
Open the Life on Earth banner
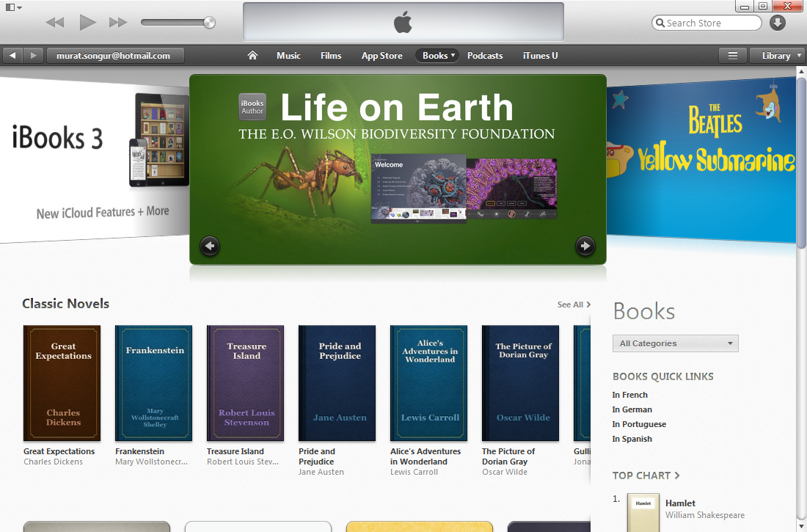coord(398,170)
